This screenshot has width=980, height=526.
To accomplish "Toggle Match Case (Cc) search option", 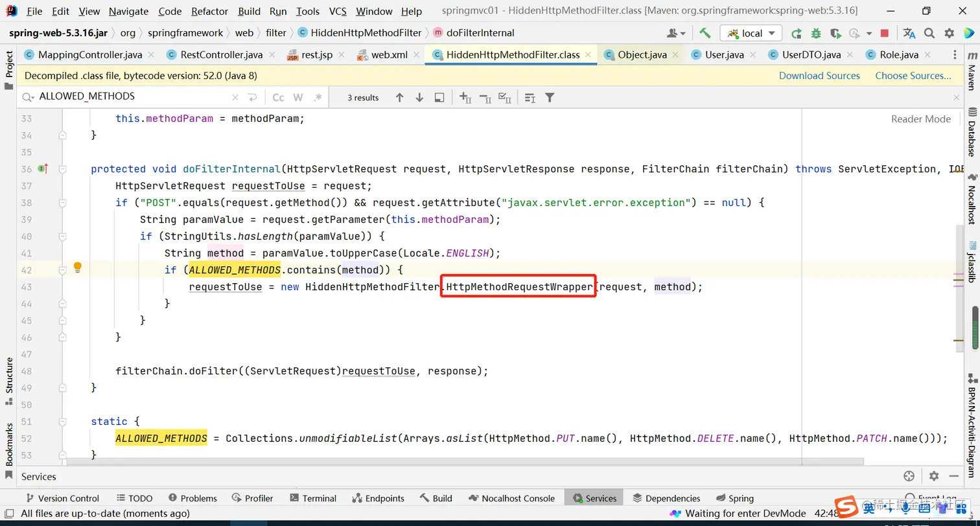I will 278,97.
